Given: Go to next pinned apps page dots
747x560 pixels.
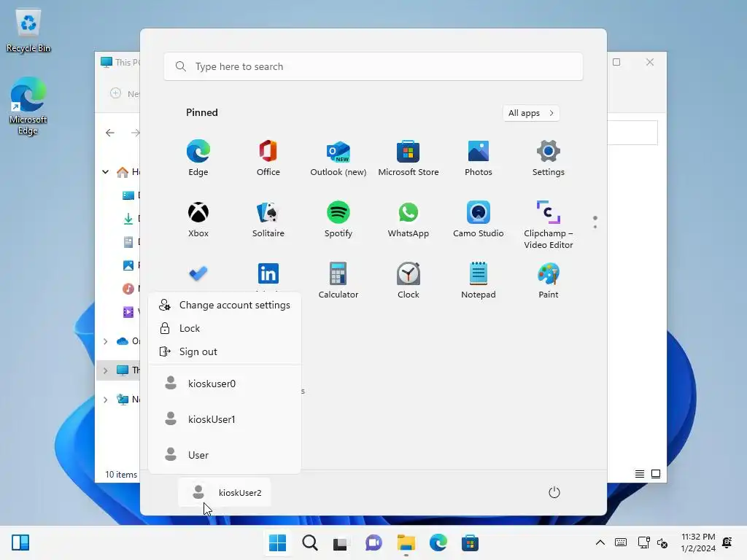Looking at the screenshot, I should point(595,222).
